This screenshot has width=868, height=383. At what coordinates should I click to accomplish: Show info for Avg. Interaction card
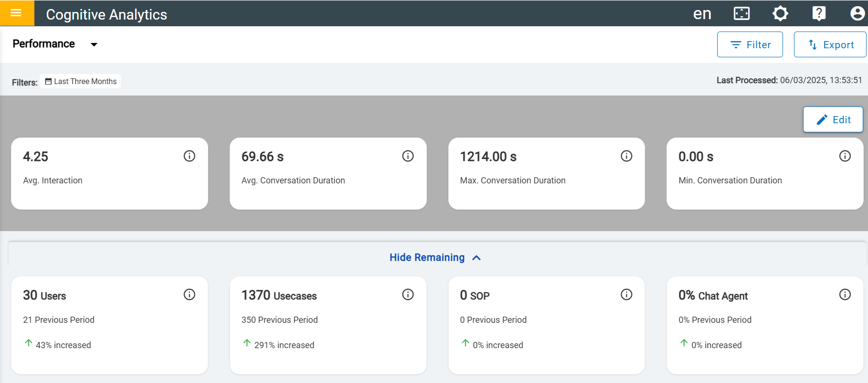tap(190, 156)
